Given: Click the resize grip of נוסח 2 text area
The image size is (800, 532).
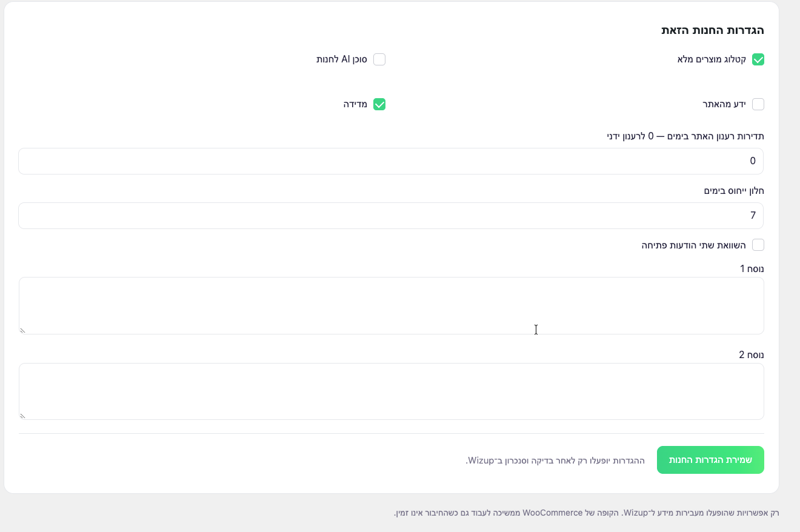Looking at the screenshot, I should (23, 416).
